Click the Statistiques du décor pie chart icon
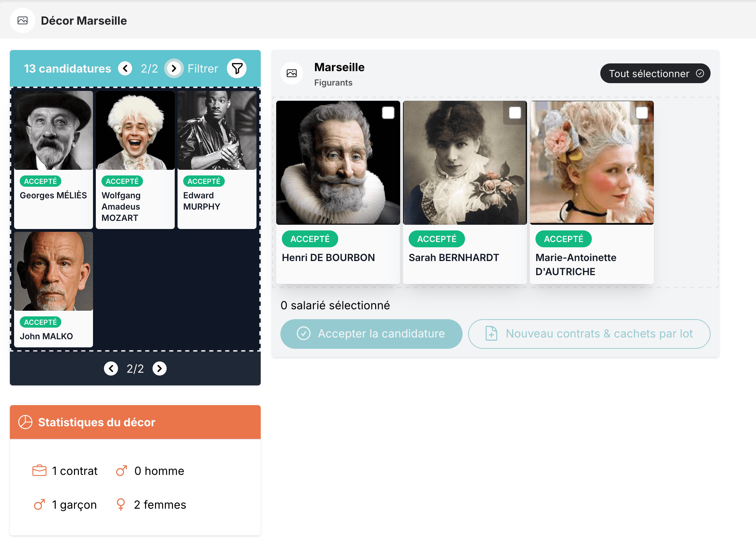Screen dimensions: 756x539 [25, 422]
